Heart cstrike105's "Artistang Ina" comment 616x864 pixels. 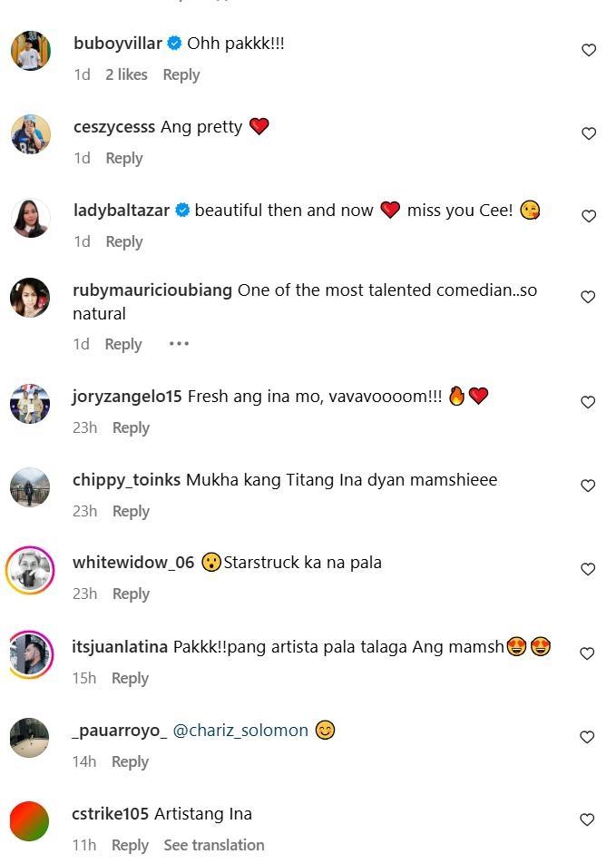pyautogui.click(x=587, y=820)
